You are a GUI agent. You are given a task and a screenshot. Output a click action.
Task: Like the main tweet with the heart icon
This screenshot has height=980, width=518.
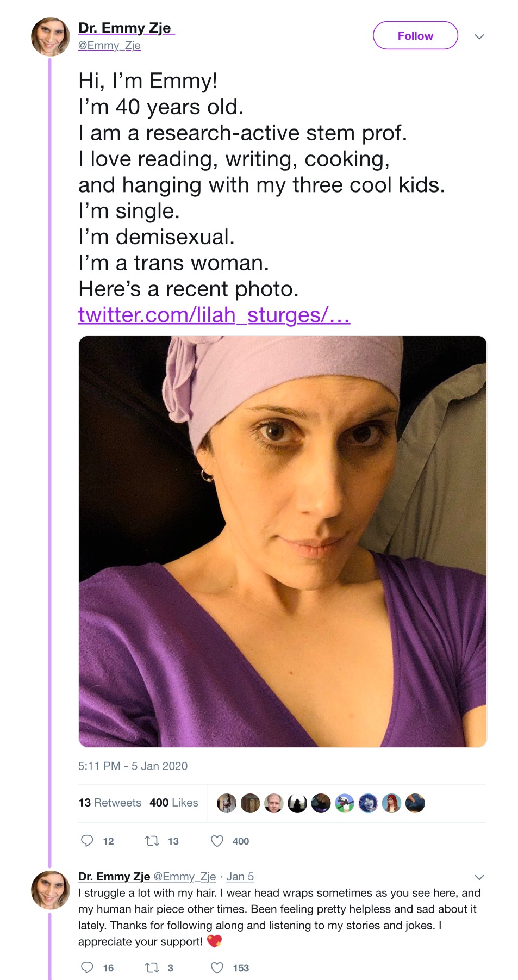coord(217,841)
